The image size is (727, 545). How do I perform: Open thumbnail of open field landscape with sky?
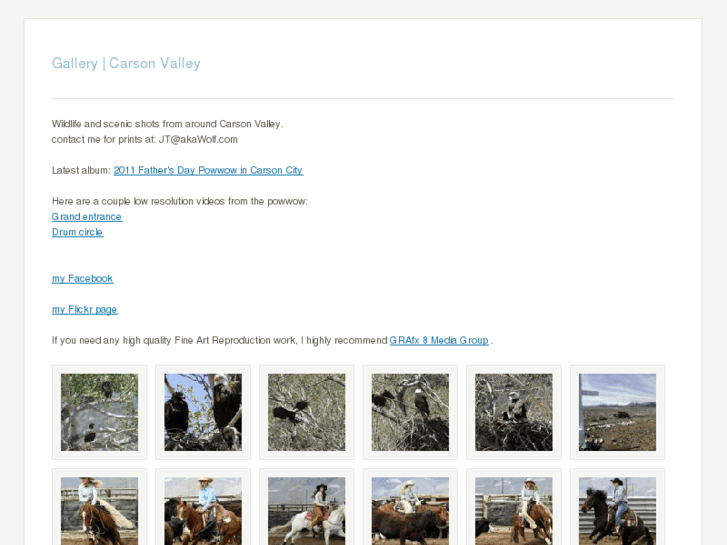(x=618, y=412)
